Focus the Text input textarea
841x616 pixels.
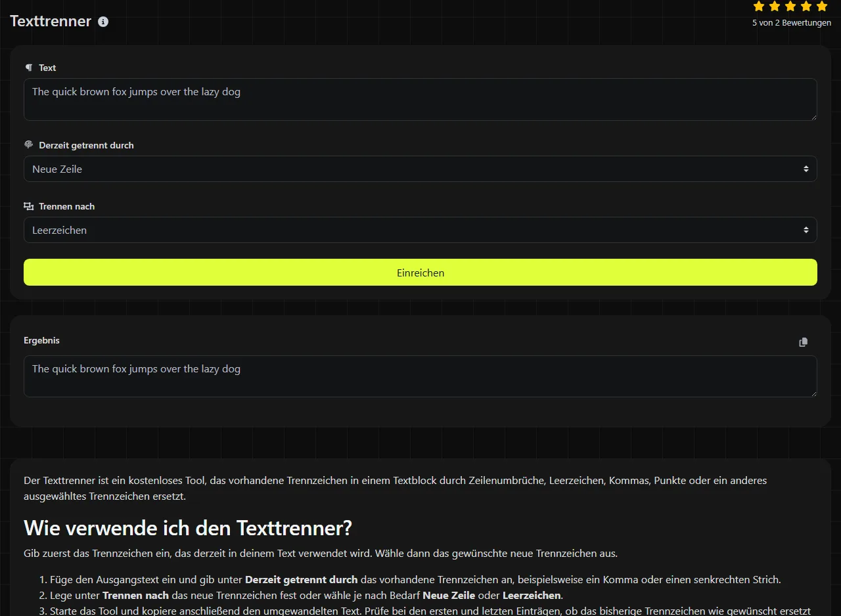[x=420, y=100]
